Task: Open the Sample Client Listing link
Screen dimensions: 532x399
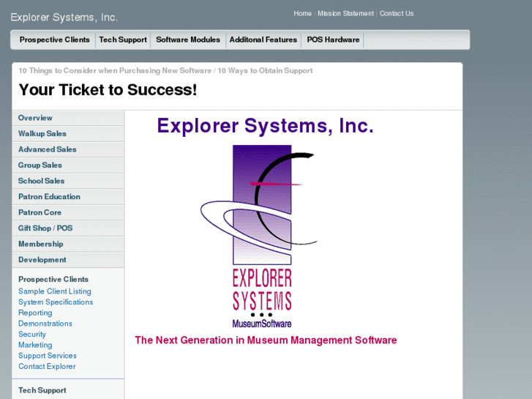Action: click(55, 291)
